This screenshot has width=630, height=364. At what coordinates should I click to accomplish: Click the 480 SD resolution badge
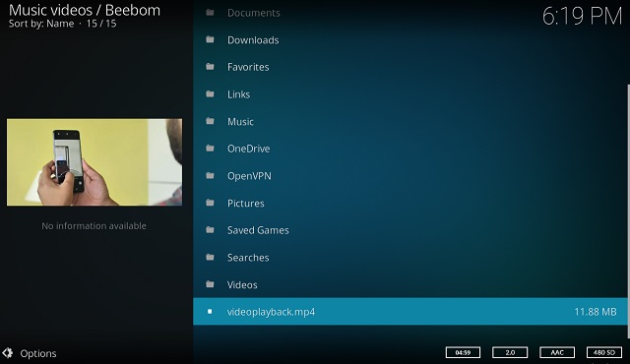603,352
